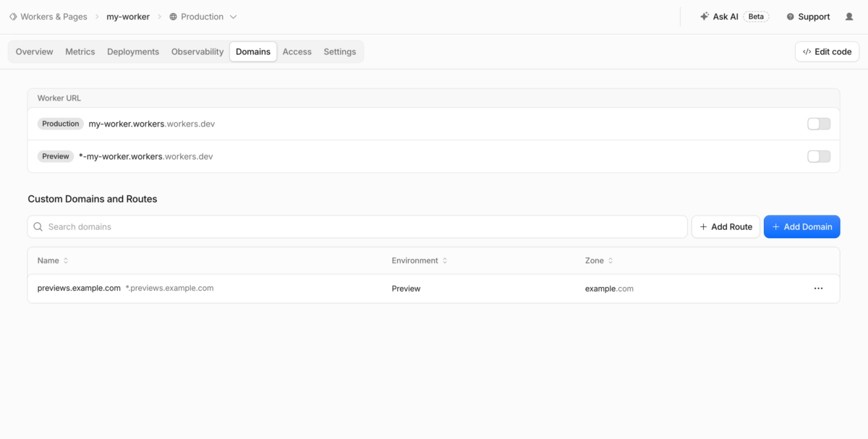The image size is (868, 439).
Task: Click the Support question mark icon
Action: (x=791, y=17)
